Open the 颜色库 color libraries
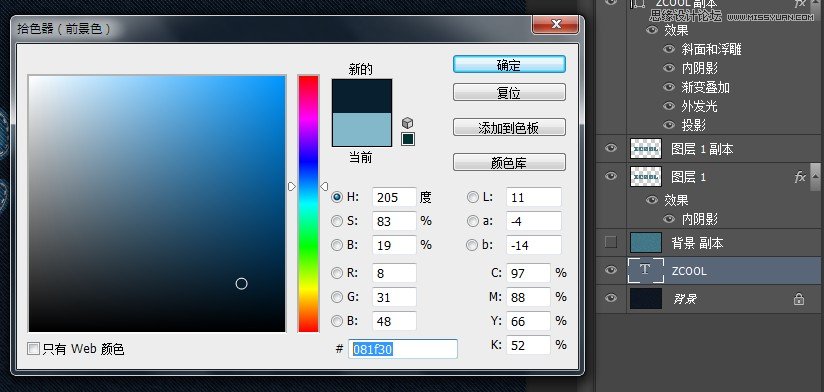The height and width of the screenshot is (392, 824). 509,162
